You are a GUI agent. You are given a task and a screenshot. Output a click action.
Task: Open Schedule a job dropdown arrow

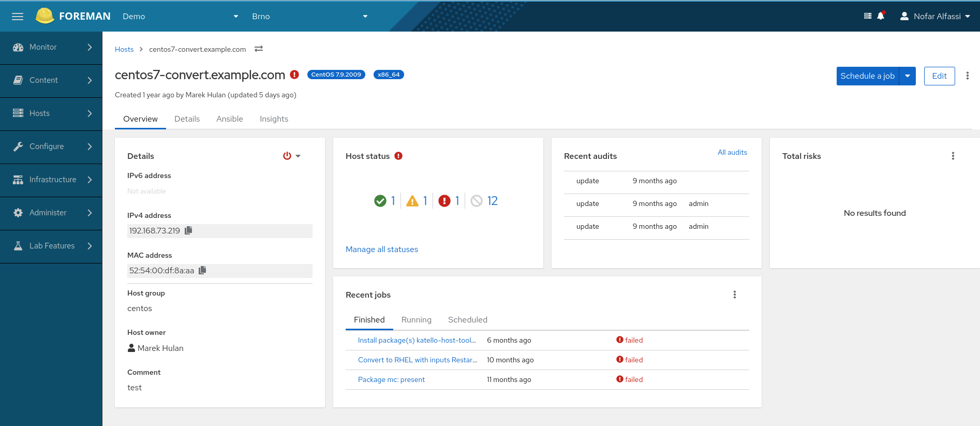tap(908, 76)
